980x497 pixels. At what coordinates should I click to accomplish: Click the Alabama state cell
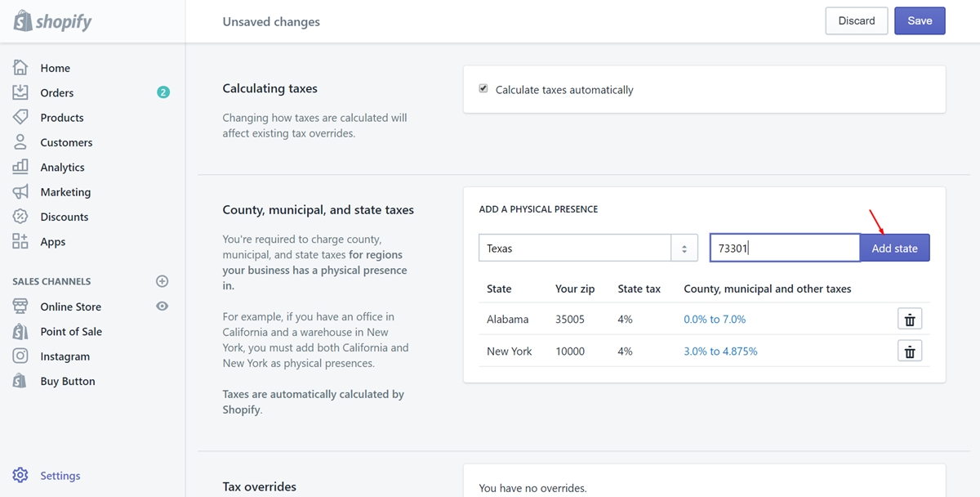pos(508,320)
